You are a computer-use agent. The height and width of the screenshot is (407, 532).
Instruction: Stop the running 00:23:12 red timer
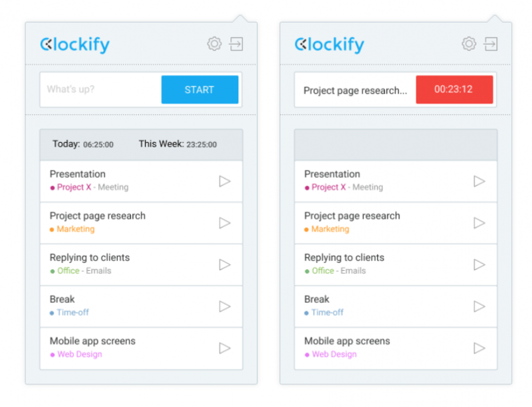(x=455, y=90)
